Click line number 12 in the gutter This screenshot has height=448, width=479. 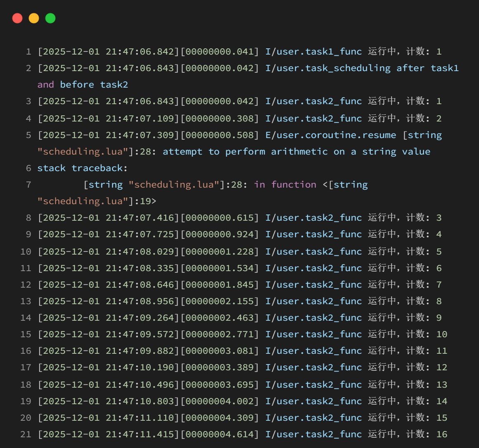[x=26, y=285]
